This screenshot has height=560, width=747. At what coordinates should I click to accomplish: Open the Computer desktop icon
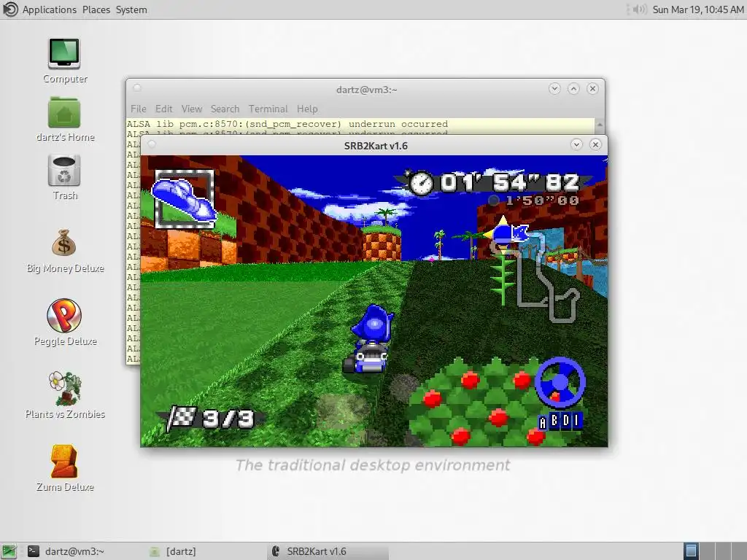coord(64,53)
